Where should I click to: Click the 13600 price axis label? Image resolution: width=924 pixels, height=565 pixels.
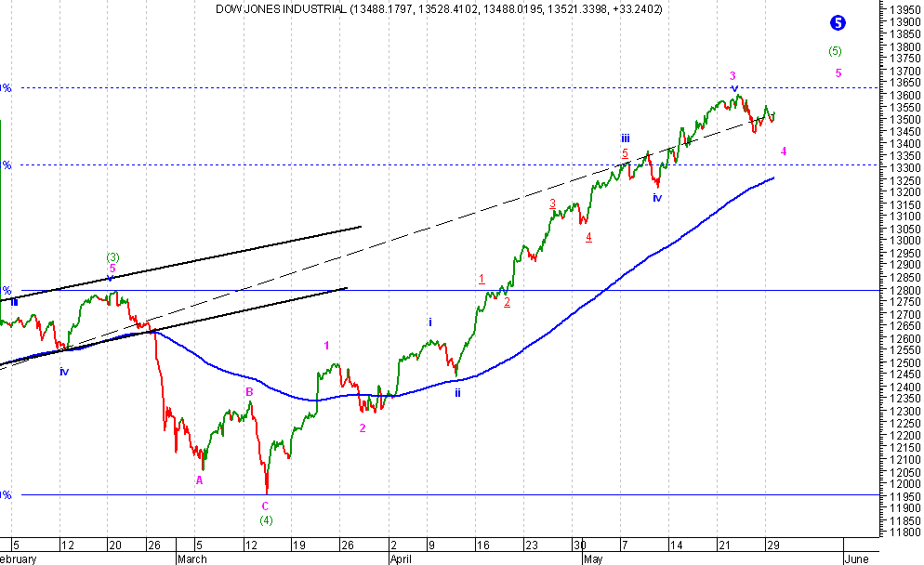(x=905, y=96)
